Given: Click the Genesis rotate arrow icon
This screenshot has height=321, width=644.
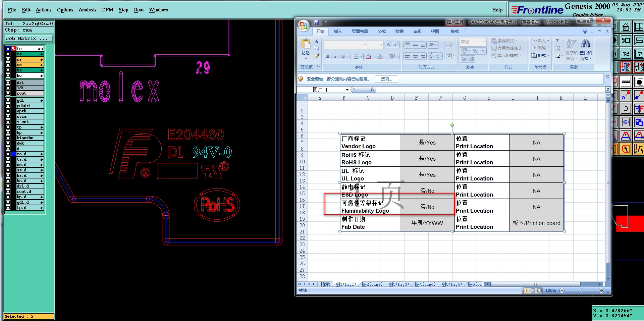Looking at the screenshot, I should pos(626,109).
